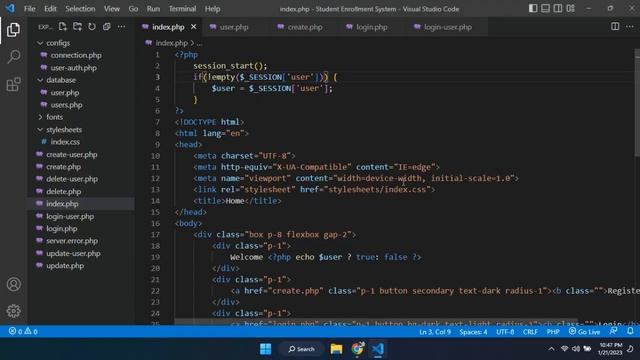Open create-user.php in Explorer

[71, 155]
